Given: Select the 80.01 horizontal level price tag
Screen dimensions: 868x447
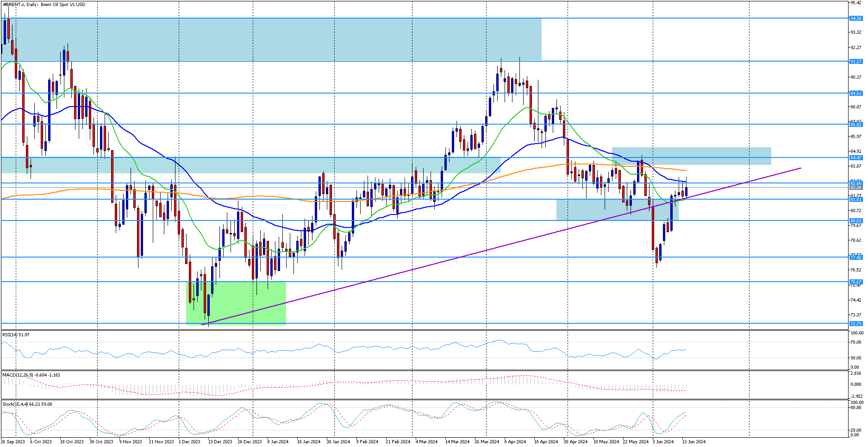Looking at the screenshot, I should click(856, 220).
